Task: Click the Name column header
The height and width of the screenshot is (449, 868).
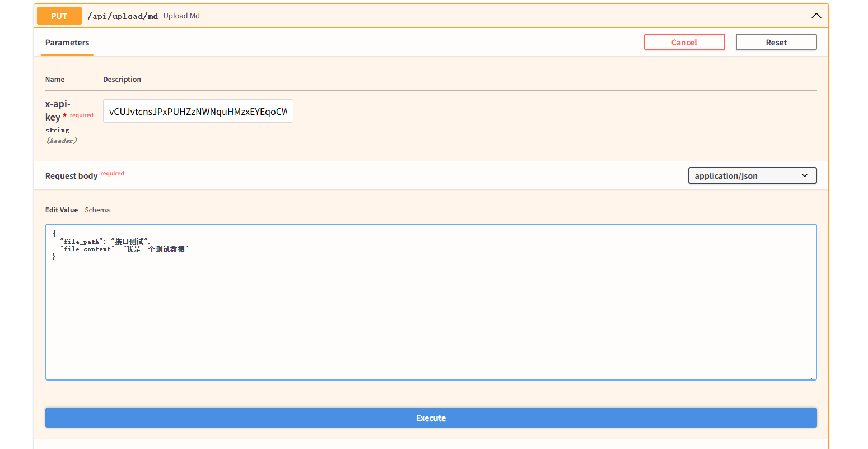Action: tap(55, 80)
